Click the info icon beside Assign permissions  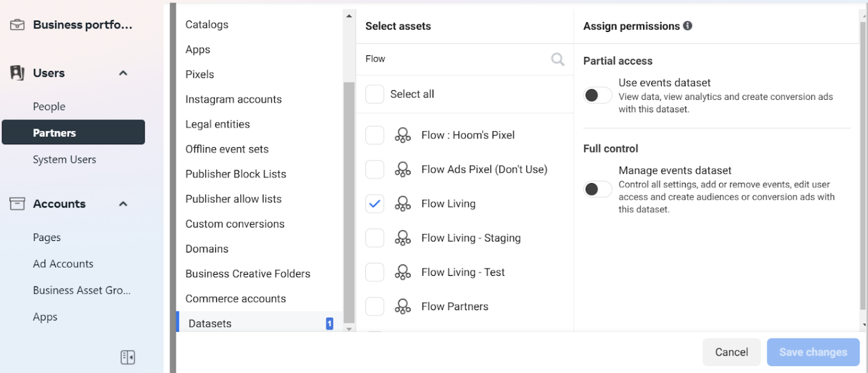[687, 26]
